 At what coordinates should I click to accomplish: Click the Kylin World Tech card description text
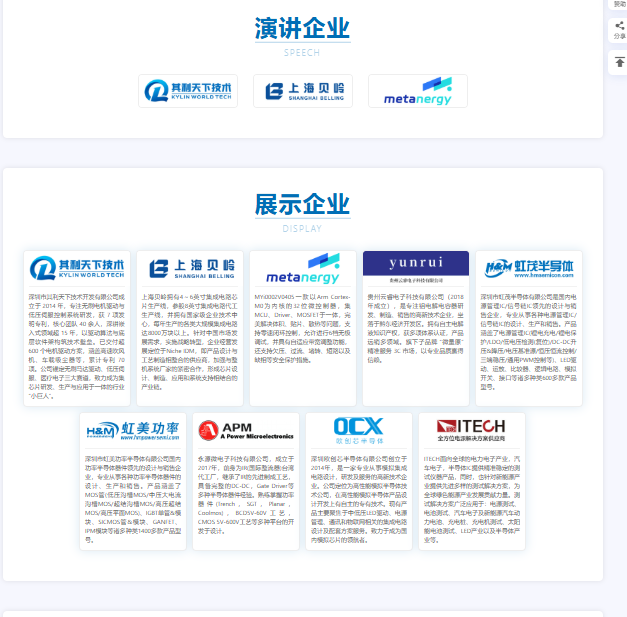77,346
